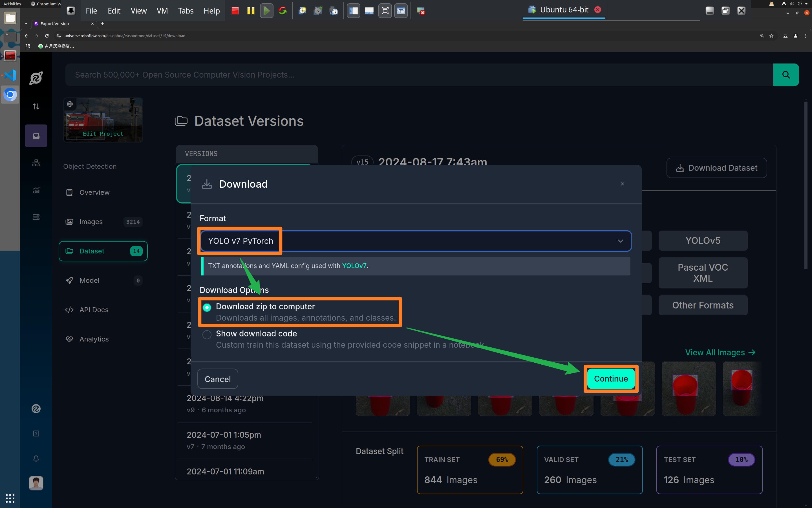Image resolution: width=812 pixels, height=508 pixels.
Task: Open the VMware Tabs menu
Action: pyautogui.click(x=186, y=11)
